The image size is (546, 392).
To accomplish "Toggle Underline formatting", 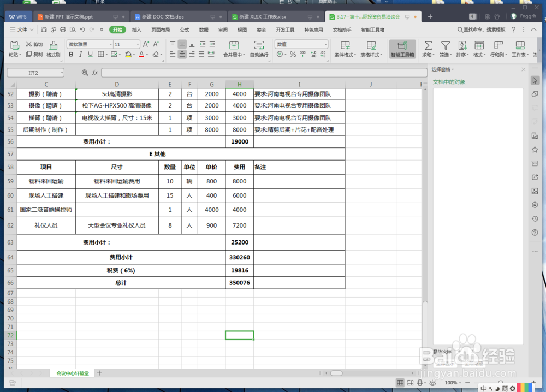I will click(90, 54).
